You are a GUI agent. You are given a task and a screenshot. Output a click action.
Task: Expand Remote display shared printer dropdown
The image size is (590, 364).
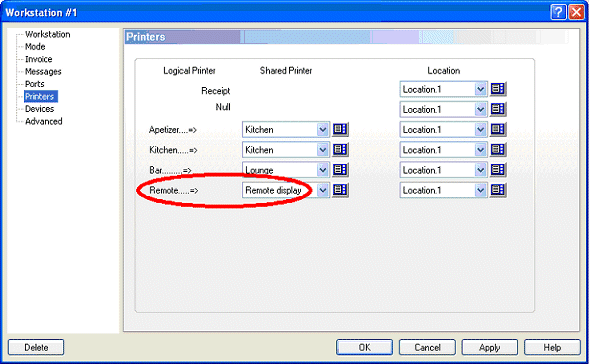[x=322, y=190]
